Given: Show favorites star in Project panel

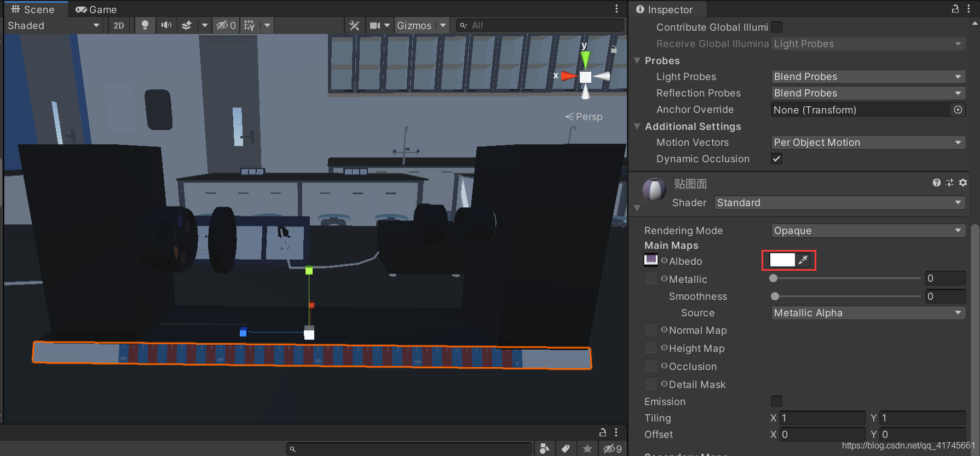Looking at the screenshot, I should coord(587,449).
